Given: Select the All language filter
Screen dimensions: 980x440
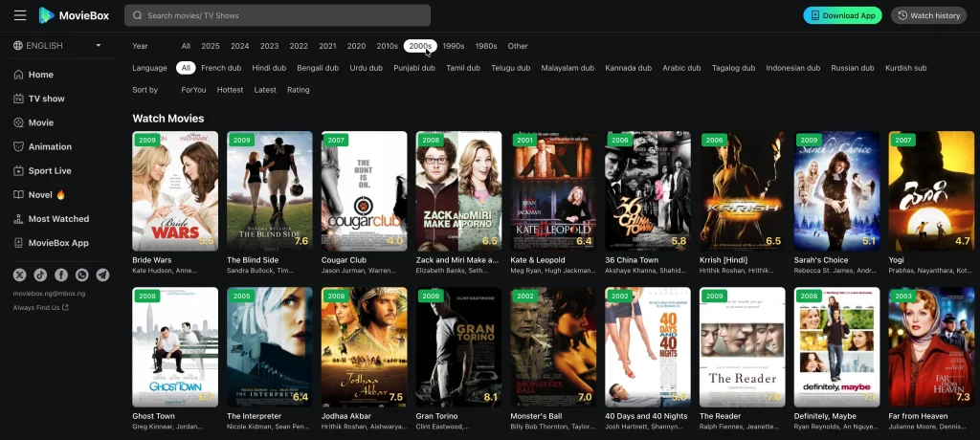Looking at the screenshot, I should (186, 68).
